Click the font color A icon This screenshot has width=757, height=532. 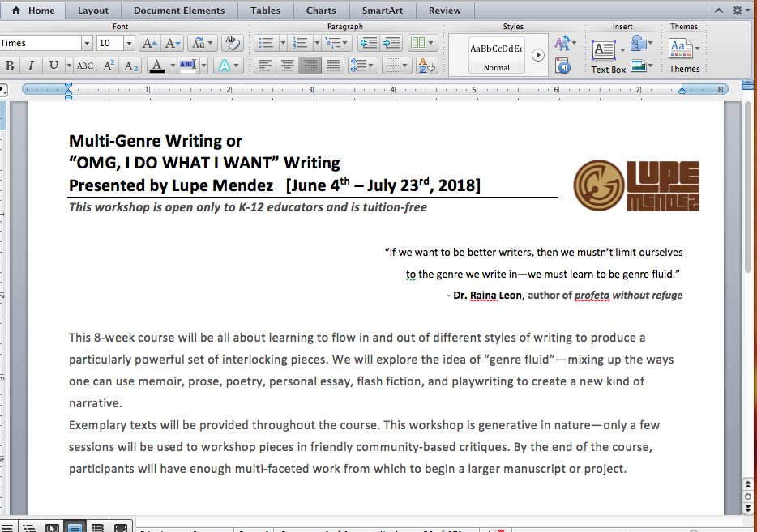(157, 66)
